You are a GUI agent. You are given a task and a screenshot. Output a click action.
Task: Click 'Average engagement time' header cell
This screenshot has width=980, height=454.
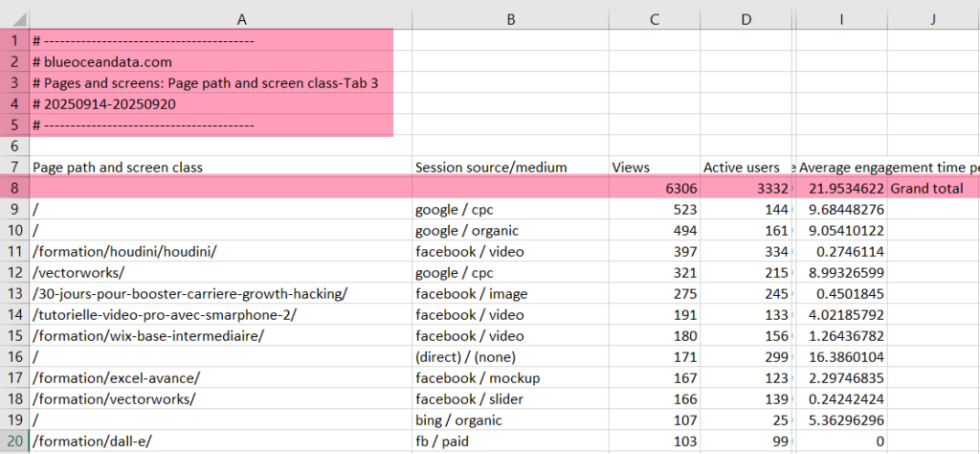841,167
